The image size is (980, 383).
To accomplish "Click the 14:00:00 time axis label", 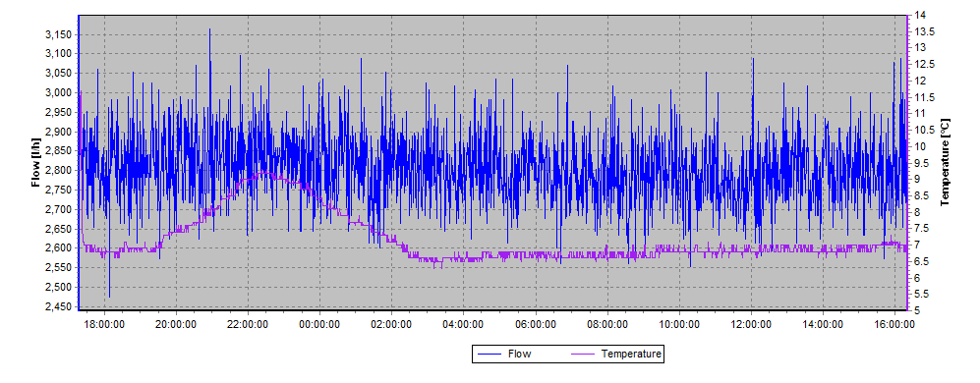I will coord(823,324).
